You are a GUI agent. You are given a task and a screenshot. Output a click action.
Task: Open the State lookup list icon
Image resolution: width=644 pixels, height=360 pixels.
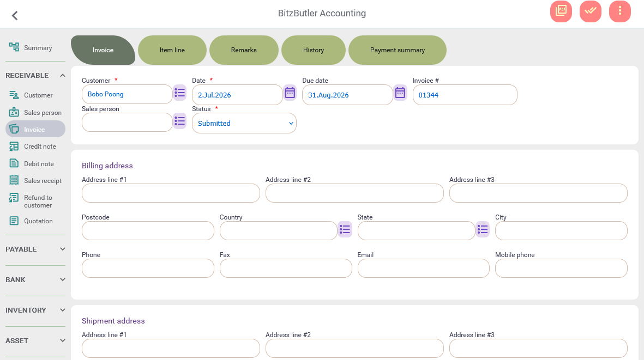[483, 229]
